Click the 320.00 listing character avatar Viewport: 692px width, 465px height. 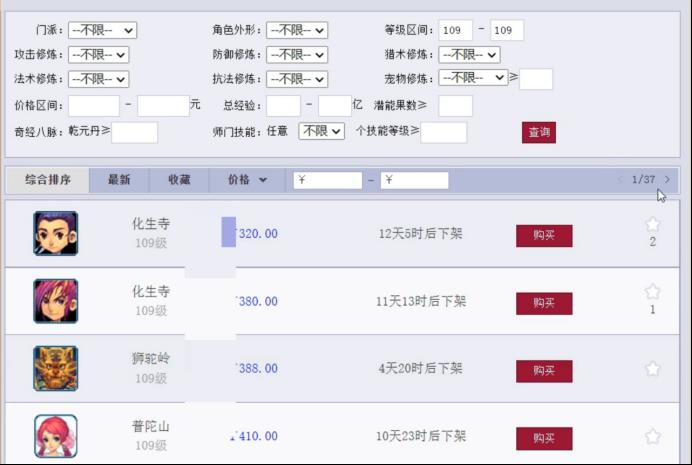click(x=56, y=233)
